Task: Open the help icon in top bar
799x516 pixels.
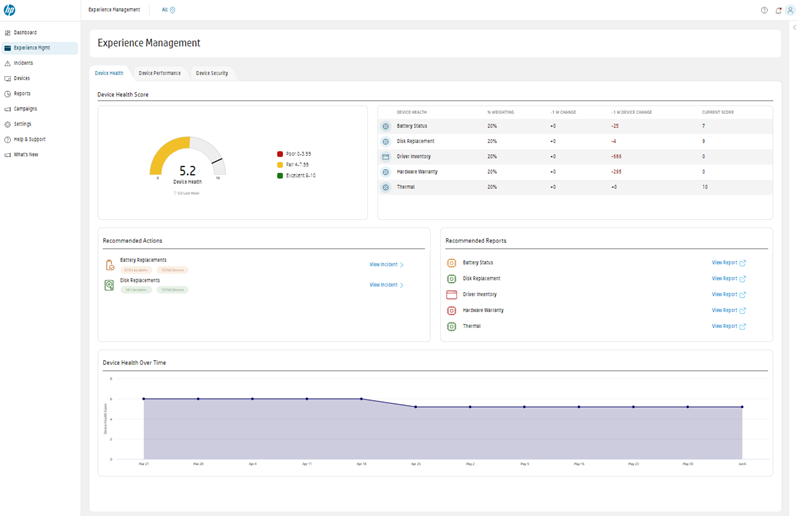Action: pyautogui.click(x=764, y=10)
